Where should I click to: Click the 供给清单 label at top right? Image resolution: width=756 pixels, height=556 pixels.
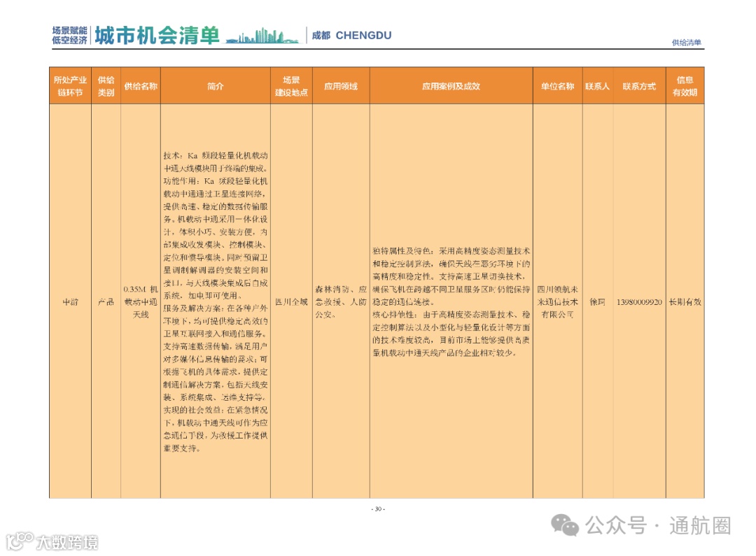[687, 43]
